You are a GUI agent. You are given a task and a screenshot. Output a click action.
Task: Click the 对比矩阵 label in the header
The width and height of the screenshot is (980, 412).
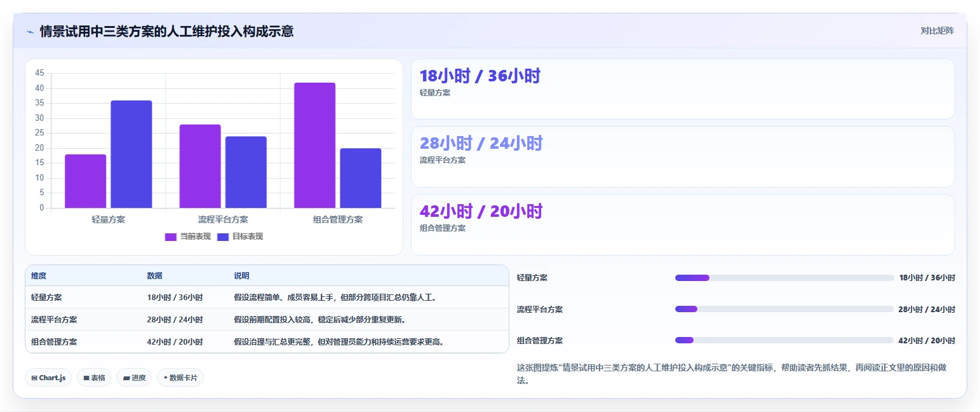[937, 31]
